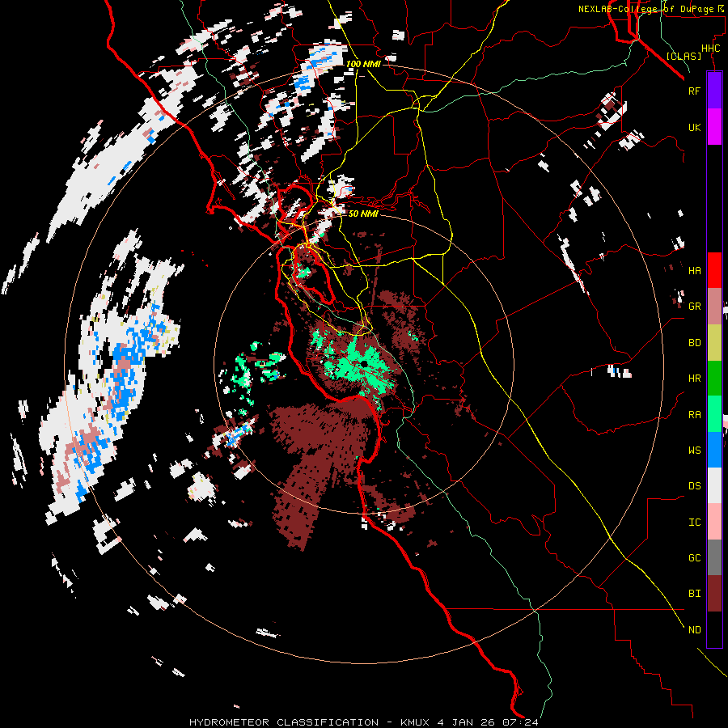Select the GR legend color block
The image size is (728, 728).
pyautogui.click(x=714, y=307)
